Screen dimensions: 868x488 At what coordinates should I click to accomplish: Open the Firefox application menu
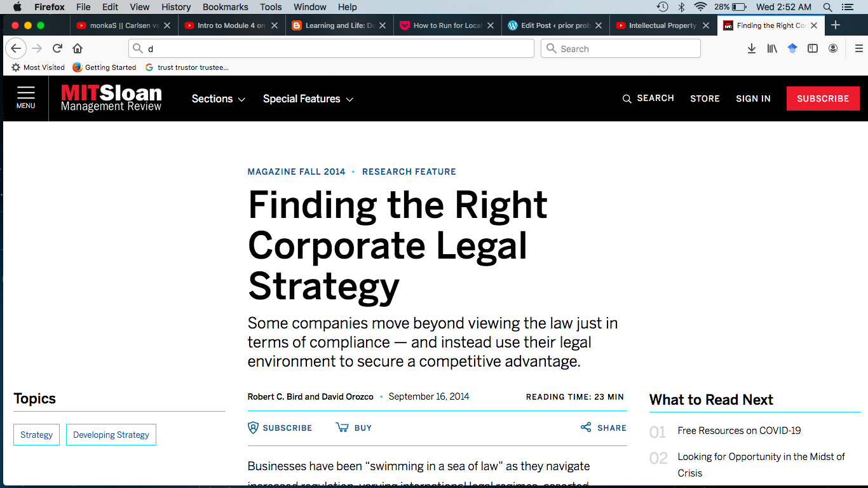point(858,49)
